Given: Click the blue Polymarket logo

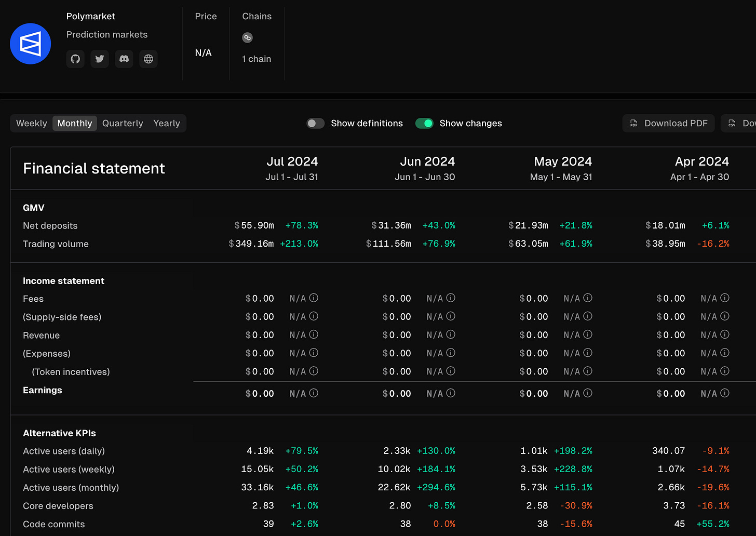Looking at the screenshot, I should [31, 44].
